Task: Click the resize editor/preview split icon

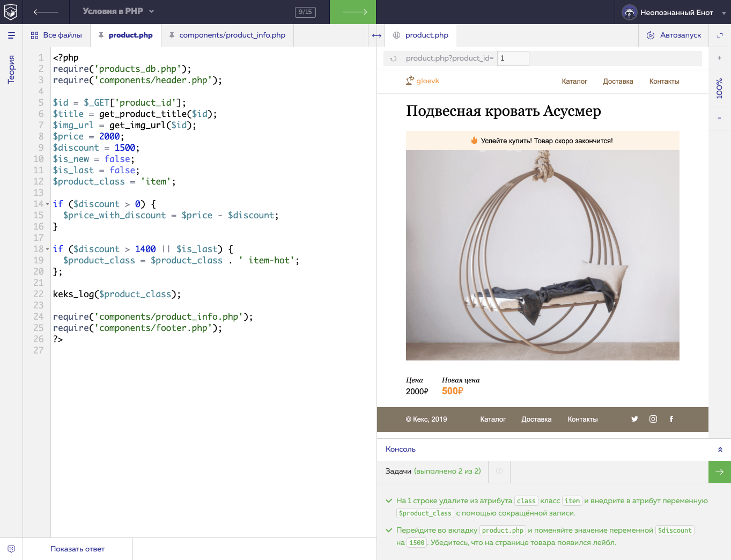Action: 376,35
